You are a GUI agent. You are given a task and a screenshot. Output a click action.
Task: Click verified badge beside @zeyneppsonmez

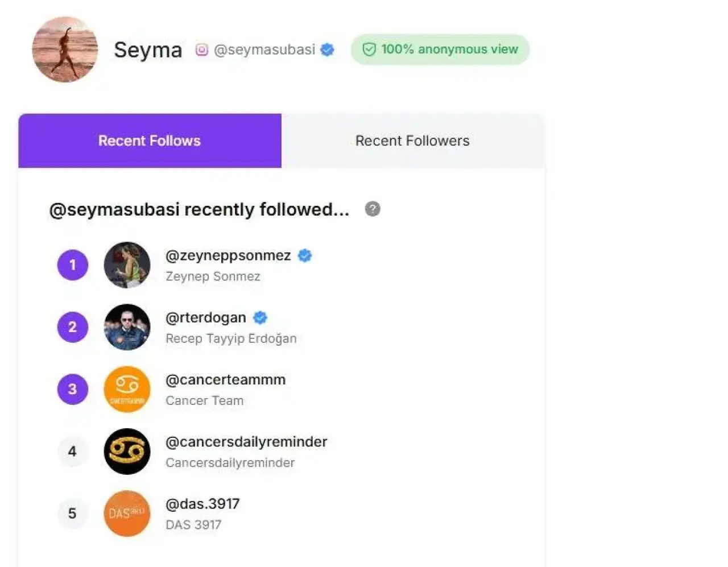click(x=305, y=256)
